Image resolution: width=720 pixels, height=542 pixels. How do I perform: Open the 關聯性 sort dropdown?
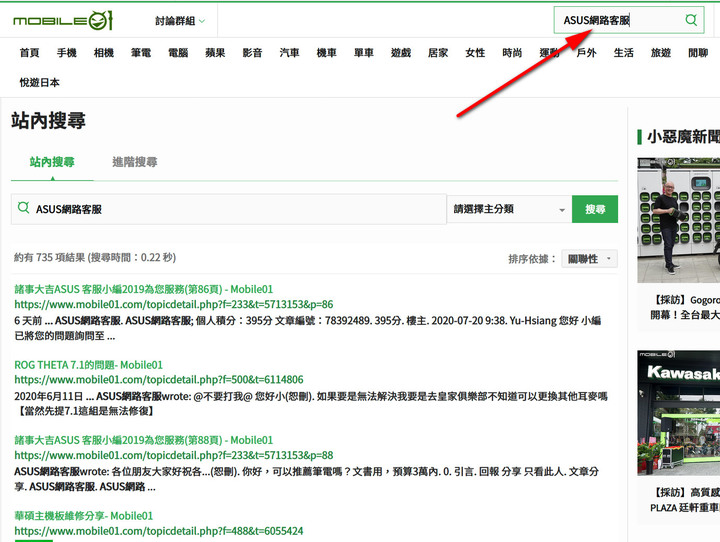pos(589,259)
